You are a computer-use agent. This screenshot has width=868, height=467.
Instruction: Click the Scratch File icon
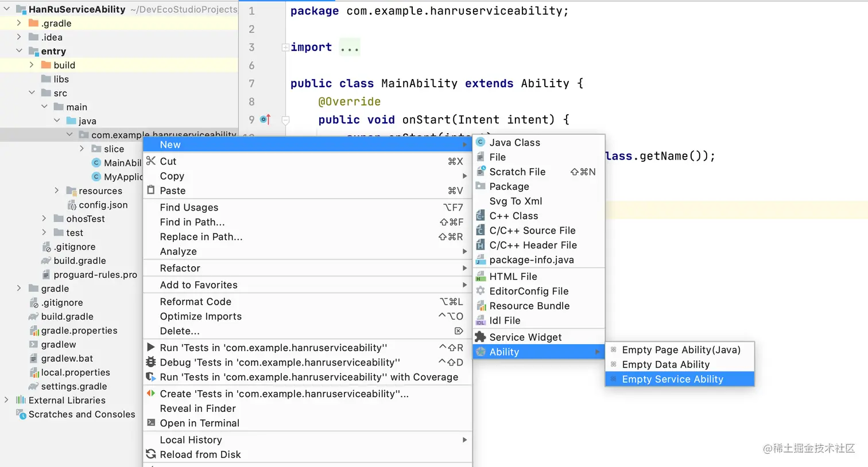pyautogui.click(x=481, y=172)
